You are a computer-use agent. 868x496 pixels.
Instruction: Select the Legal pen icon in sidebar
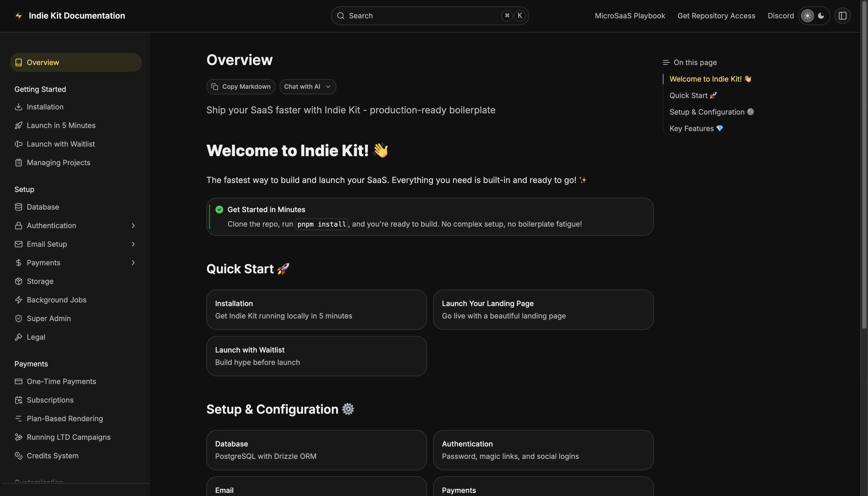point(19,337)
